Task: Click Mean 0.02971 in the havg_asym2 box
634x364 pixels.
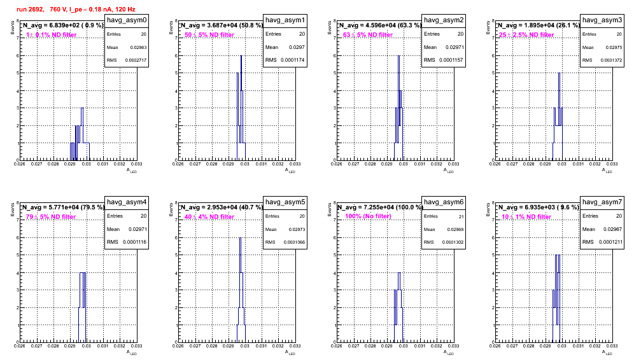Action: 454,47
